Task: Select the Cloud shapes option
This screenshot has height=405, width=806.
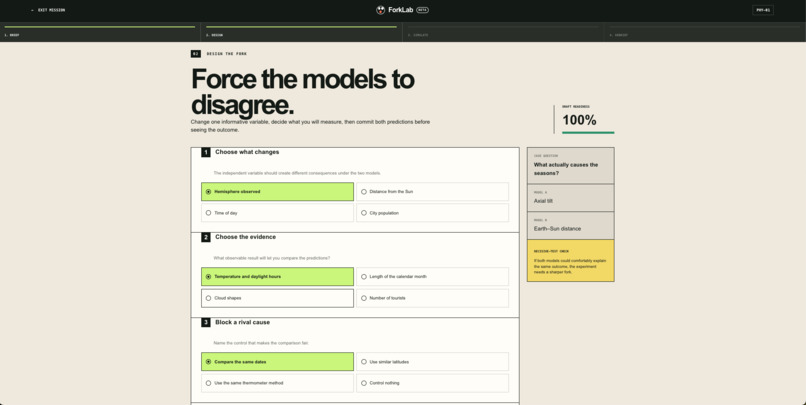Action: tap(278, 298)
